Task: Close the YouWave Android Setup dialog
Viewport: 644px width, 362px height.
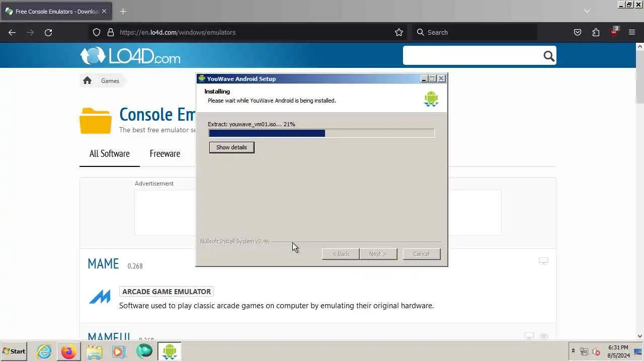Action: tap(441, 78)
